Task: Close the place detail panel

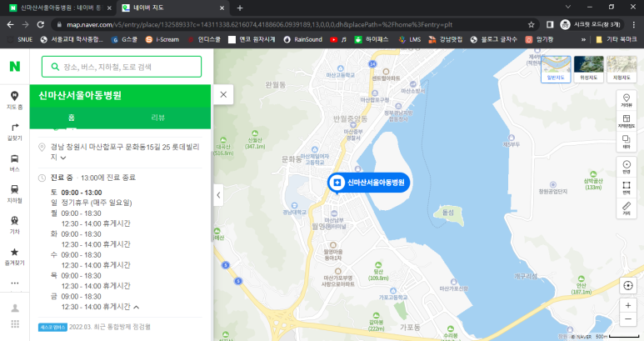Action: pyautogui.click(x=223, y=94)
